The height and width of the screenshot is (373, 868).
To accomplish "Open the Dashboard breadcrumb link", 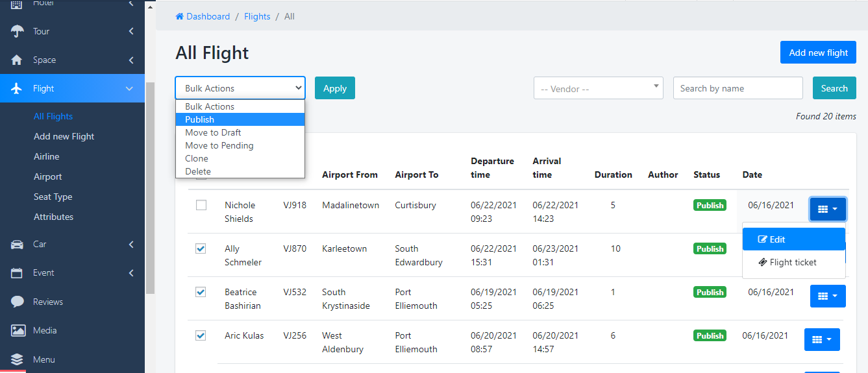I will point(207,16).
